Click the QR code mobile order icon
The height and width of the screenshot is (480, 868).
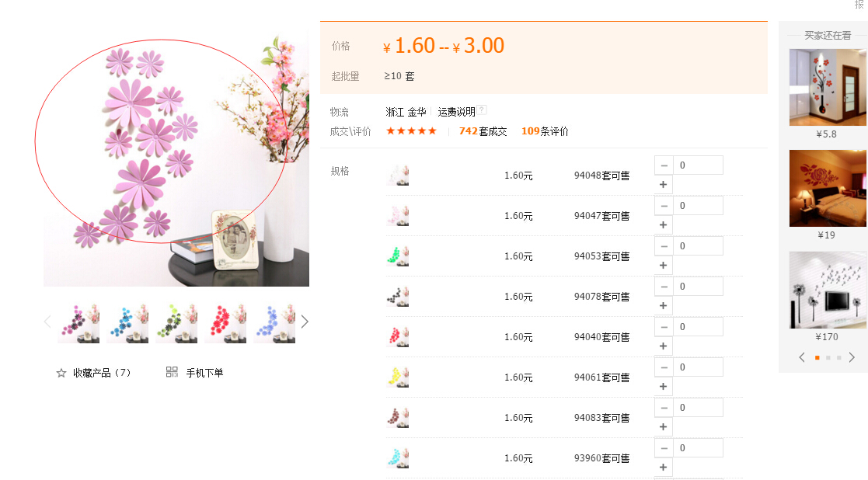coord(172,372)
